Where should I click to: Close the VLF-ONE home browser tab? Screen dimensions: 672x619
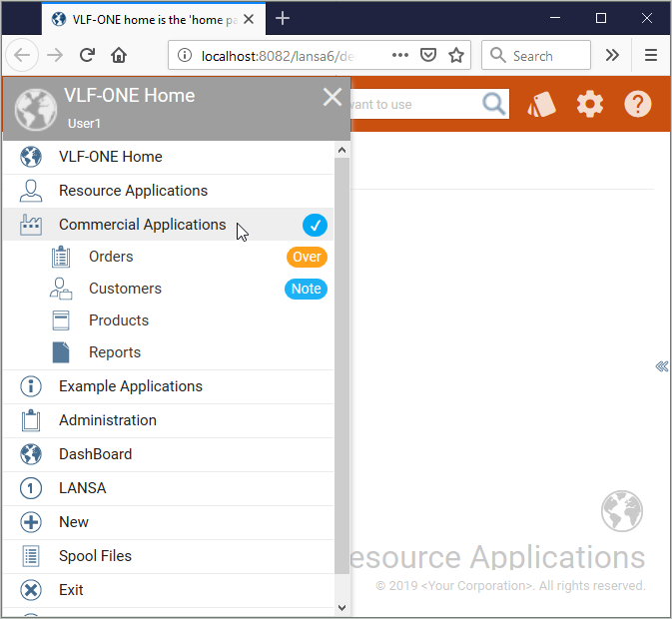click(249, 19)
